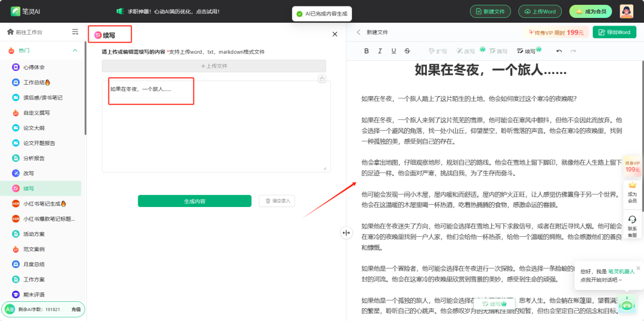Close the 笔灵机器人 chat bubble
644x321 pixels.
pyautogui.click(x=638, y=267)
